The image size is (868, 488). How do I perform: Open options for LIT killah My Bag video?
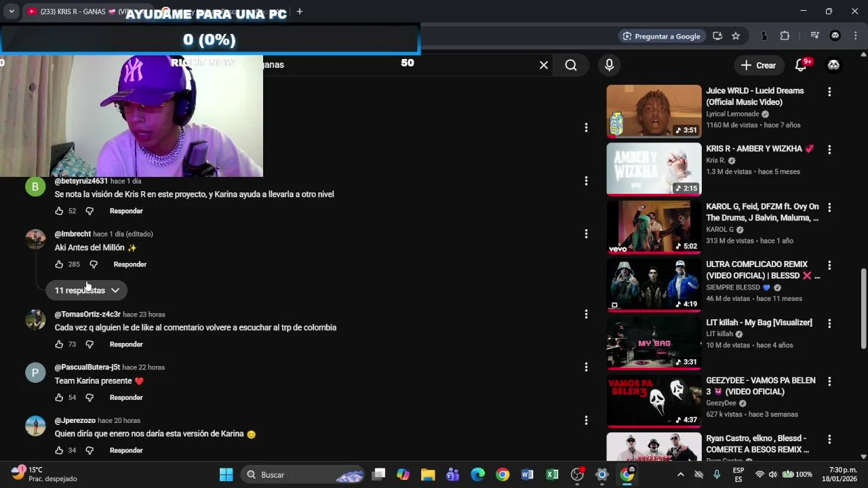(829, 323)
